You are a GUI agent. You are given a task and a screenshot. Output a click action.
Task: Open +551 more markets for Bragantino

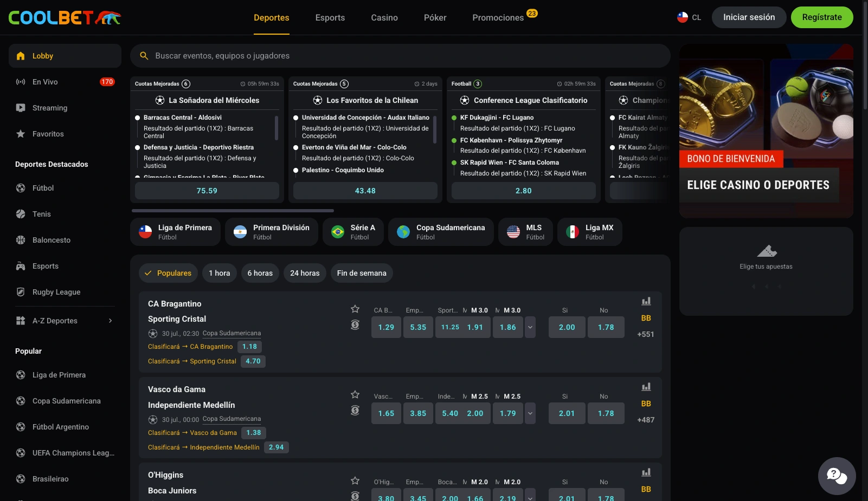tap(646, 334)
